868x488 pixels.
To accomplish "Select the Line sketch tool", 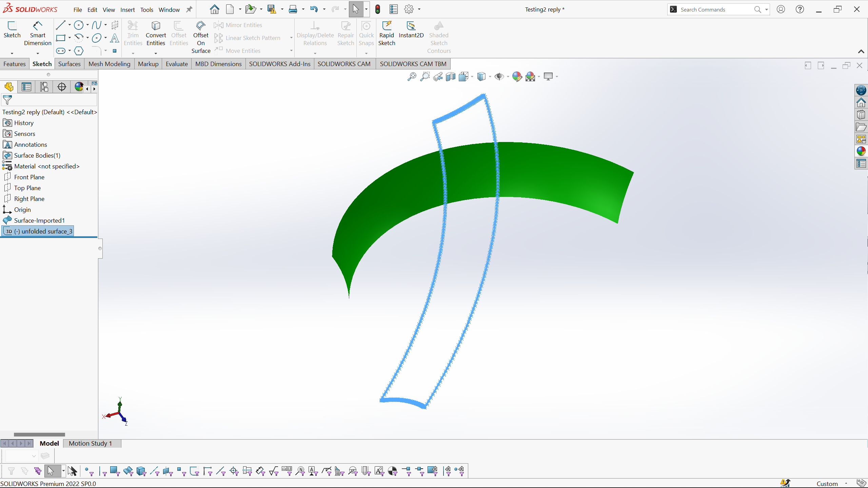I will (61, 25).
